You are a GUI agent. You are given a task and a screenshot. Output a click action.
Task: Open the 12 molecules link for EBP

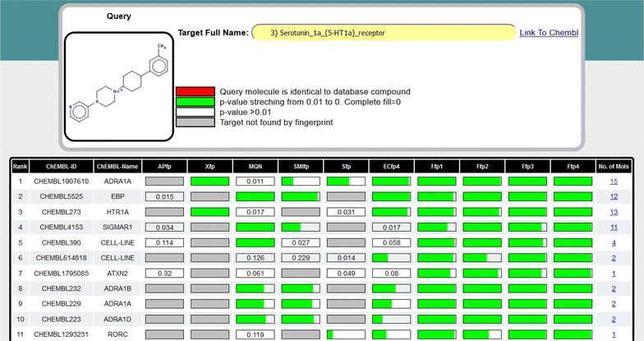point(614,196)
